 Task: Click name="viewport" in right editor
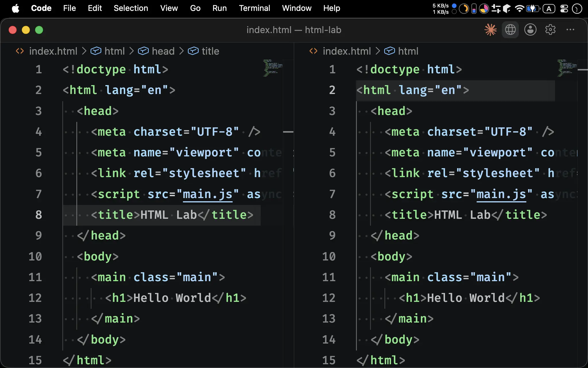click(480, 153)
